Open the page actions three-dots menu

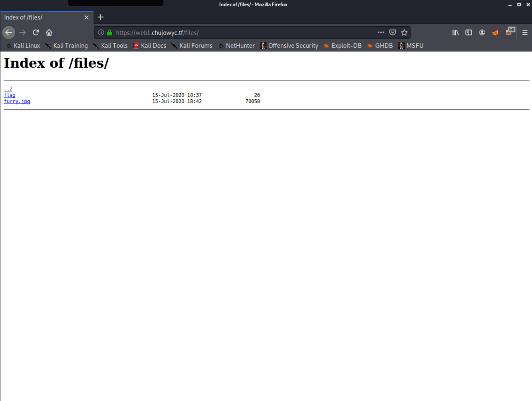pos(380,32)
